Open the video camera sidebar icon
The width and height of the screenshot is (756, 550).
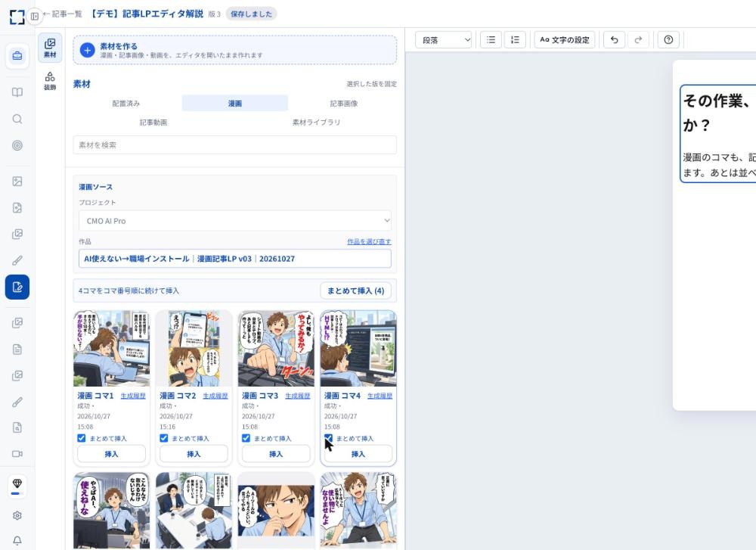point(17,453)
